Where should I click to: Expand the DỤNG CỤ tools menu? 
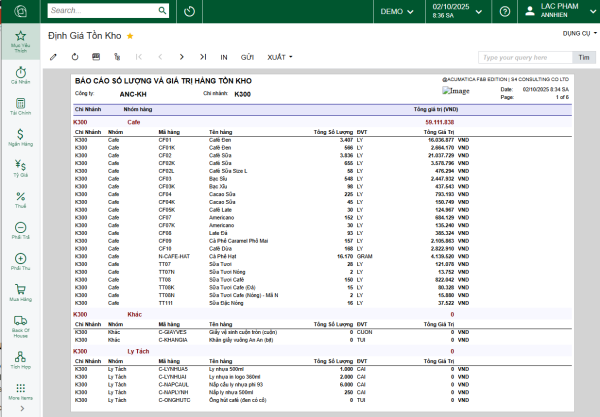(x=575, y=34)
